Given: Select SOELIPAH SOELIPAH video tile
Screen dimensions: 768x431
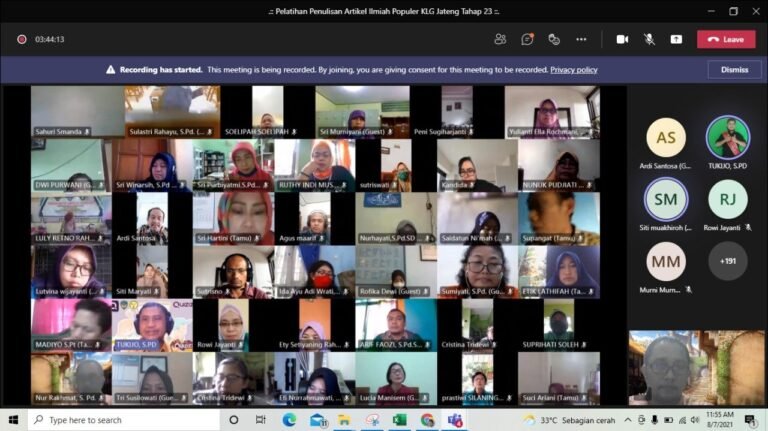Looking at the screenshot, I should pyautogui.click(x=267, y=112).
